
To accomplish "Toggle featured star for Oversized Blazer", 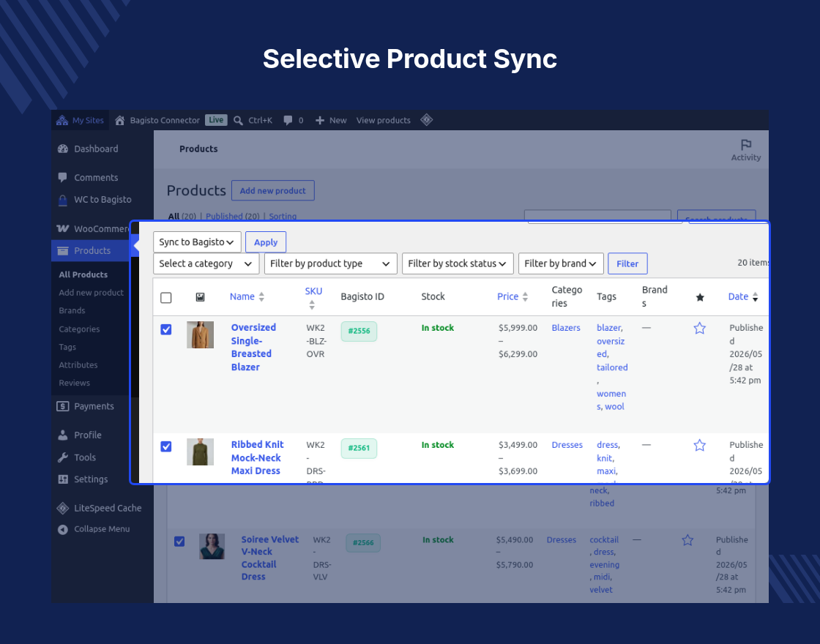I will 700,329.
